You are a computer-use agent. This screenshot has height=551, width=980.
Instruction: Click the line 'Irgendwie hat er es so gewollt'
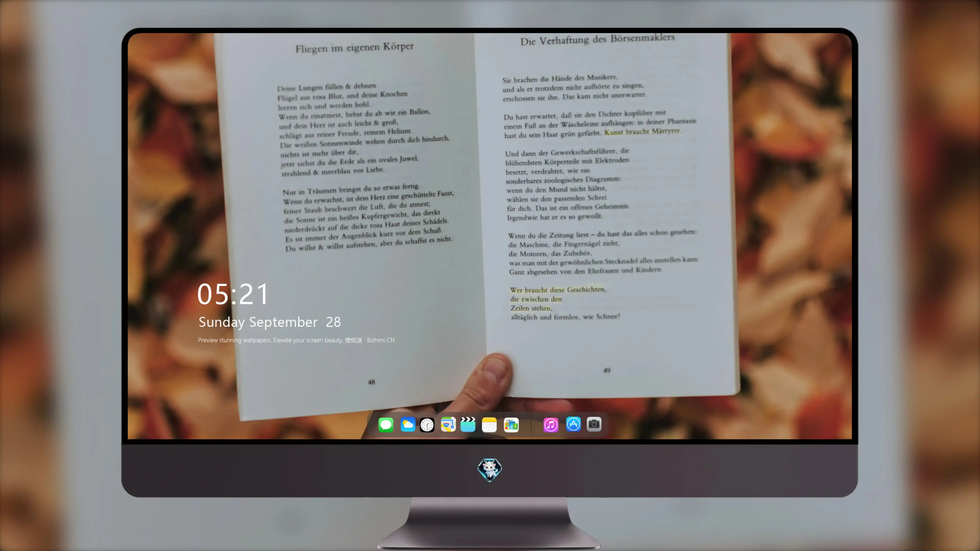[555, 217]
